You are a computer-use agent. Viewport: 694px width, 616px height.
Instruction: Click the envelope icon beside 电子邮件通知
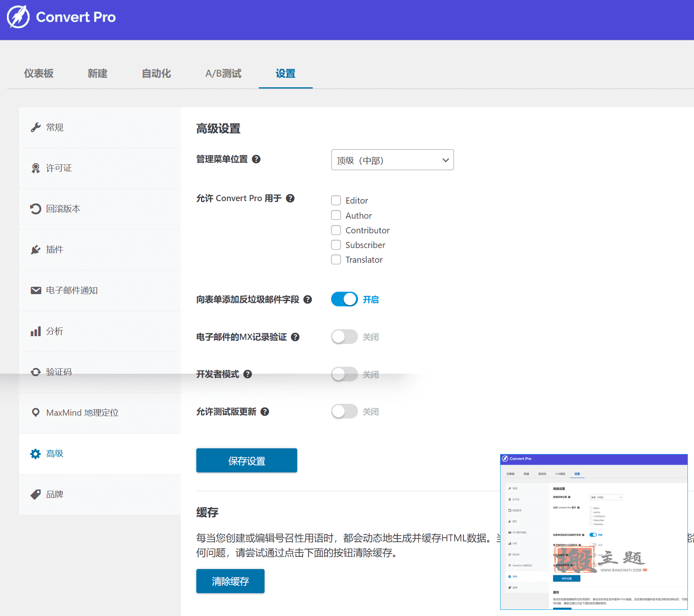point(36,290)
